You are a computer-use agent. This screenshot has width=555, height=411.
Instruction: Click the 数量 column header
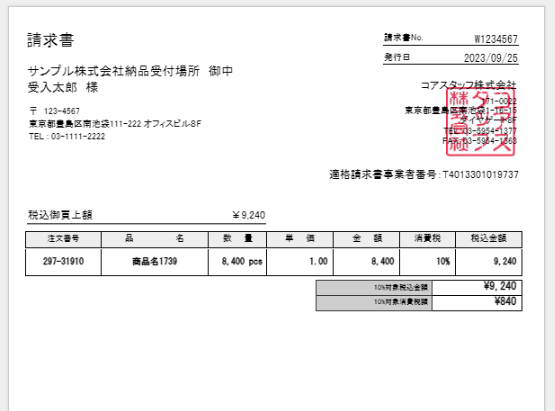(238, 239)
